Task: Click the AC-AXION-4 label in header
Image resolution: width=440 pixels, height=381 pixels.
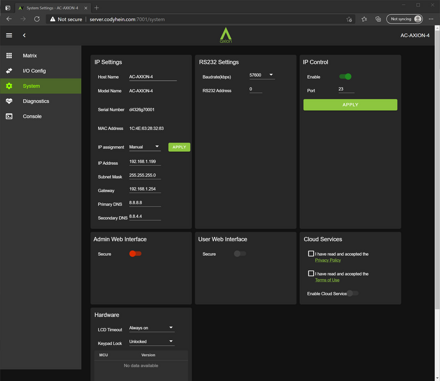Action: click(415, 35)
